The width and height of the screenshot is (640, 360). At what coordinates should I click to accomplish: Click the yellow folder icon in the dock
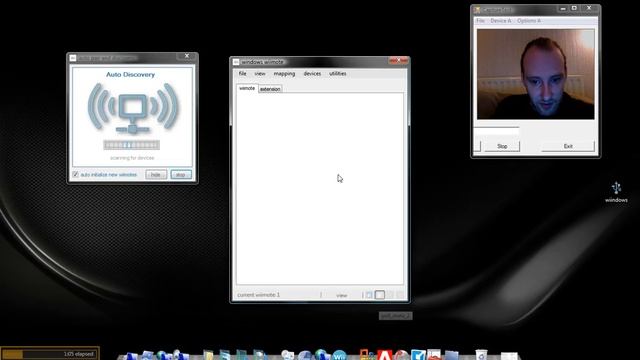point(208,355)
